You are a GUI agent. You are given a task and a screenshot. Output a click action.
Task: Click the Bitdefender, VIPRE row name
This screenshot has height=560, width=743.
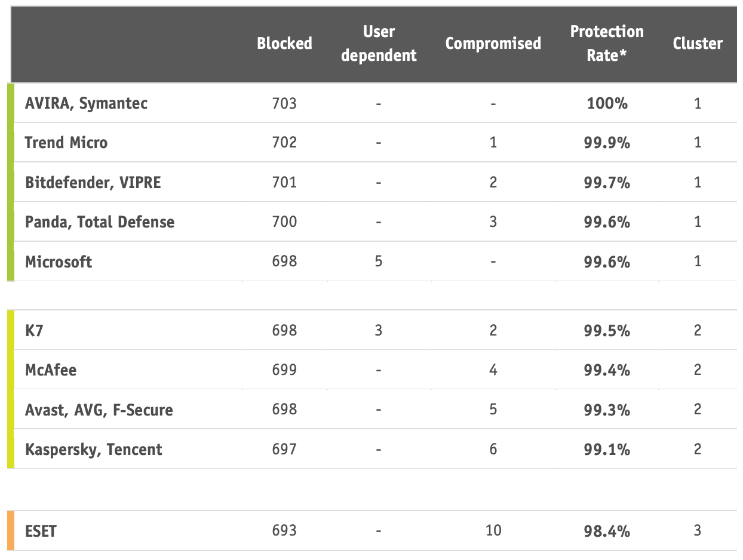pyautogui.click(x=93, y=182)
